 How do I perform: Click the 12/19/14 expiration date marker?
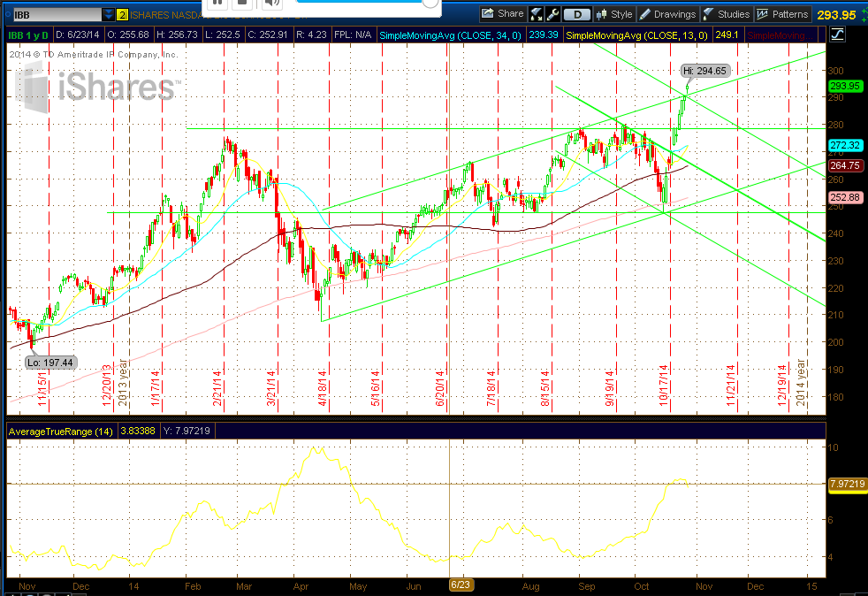[x=782, y=385]
